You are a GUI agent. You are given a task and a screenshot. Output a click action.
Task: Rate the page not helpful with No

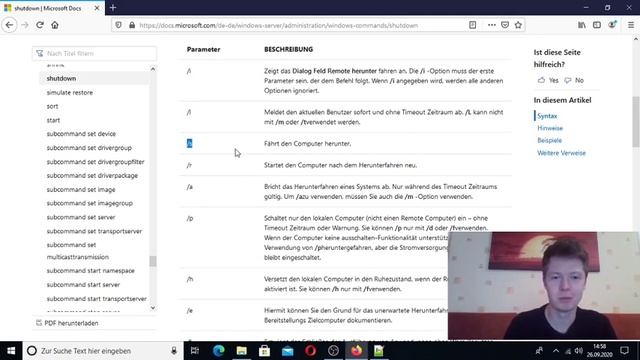point(574,80)
